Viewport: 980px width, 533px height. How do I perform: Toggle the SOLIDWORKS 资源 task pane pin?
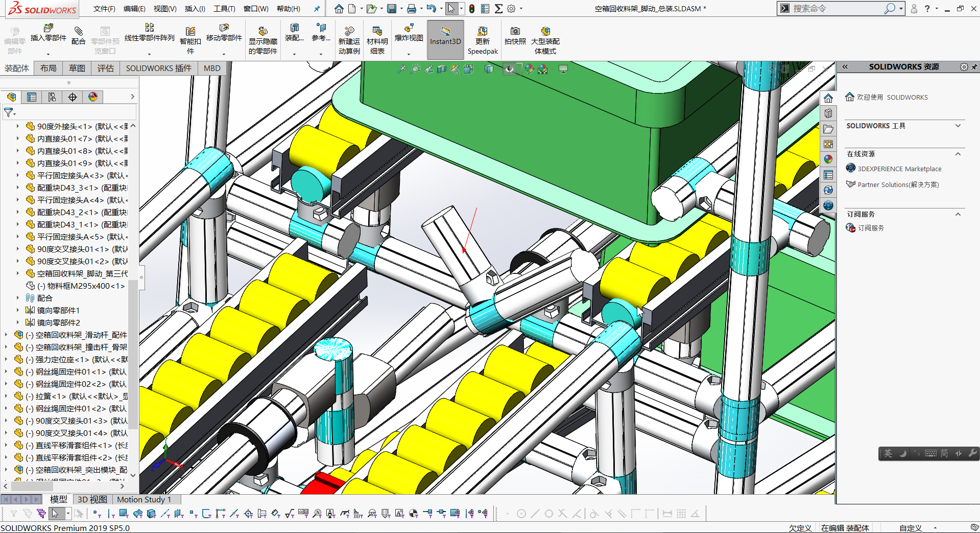tap(974, 67)
